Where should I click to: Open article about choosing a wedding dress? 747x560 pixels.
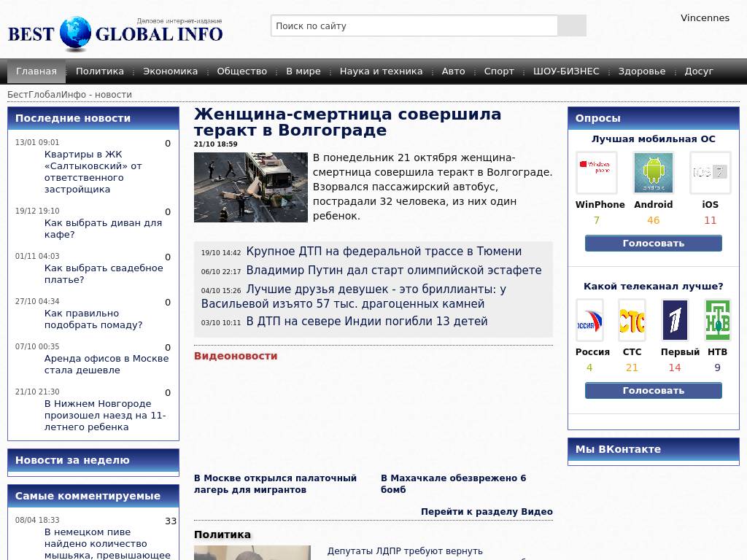click(x=104, y=274)
